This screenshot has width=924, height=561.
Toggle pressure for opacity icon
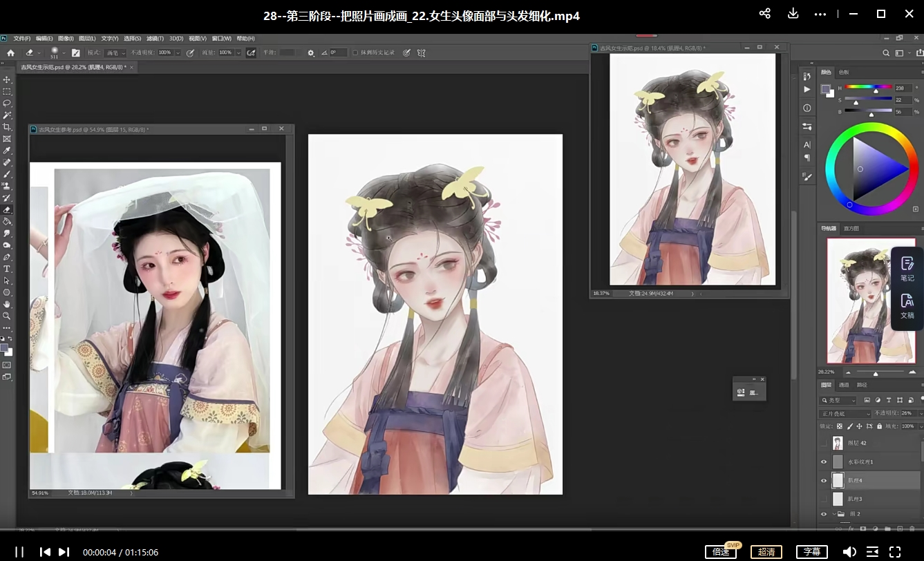coord(190,53)
